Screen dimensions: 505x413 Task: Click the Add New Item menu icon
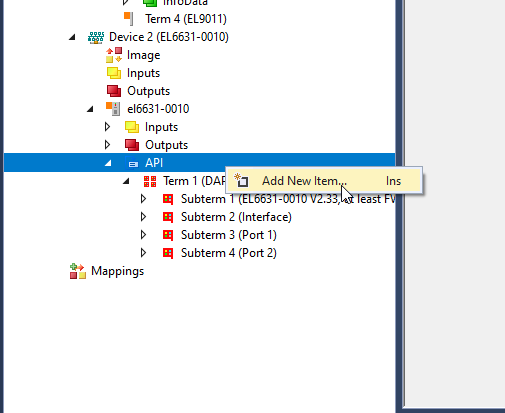pos(241,180)
